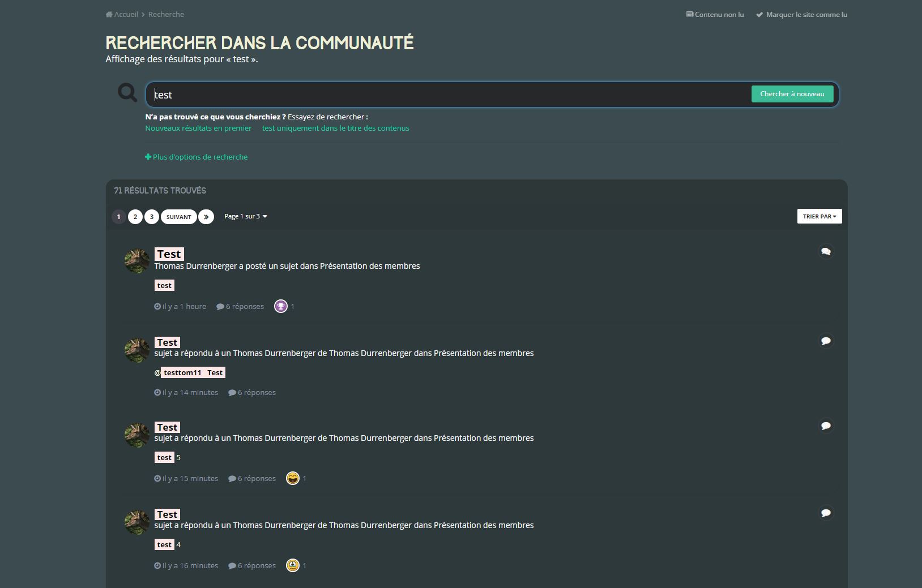Viewport: 922px width, 588px height.
Task: Click the reaction emoji under the 'test 4' result
Action: (x=293, y=566)
